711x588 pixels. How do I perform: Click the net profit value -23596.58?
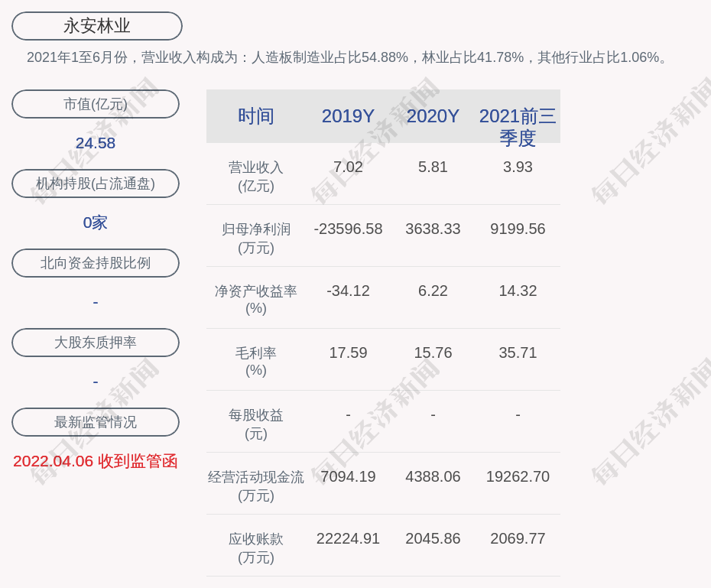pyautogui.click(x=349, y=229)
